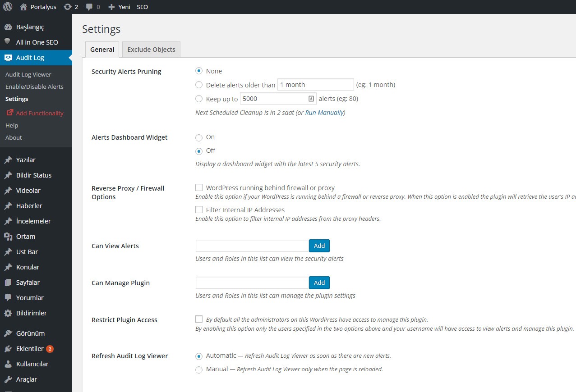Open SEO in the admin bar

click(x=142, y=7)
